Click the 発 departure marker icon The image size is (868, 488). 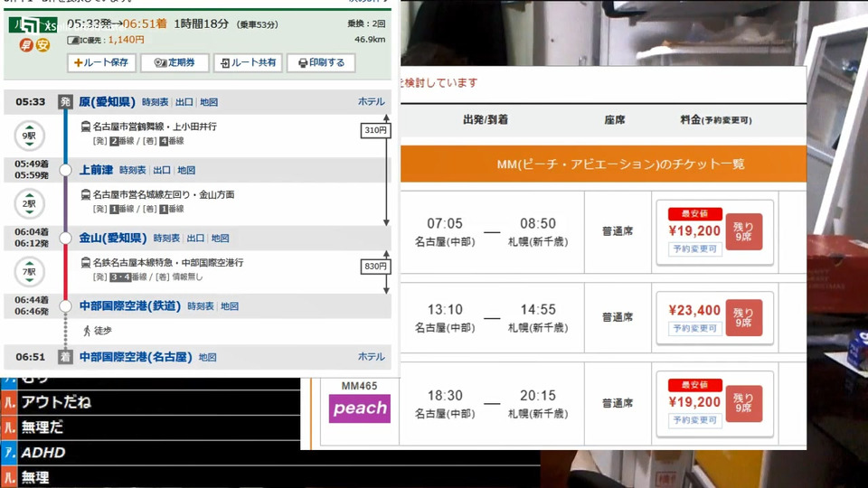coord(65,102)
